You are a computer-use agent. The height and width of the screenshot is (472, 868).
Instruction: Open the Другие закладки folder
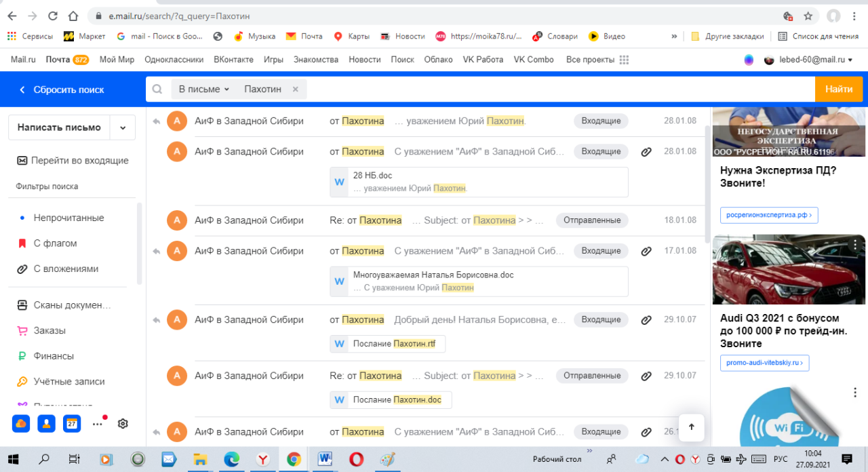click(x=727, y=37)
